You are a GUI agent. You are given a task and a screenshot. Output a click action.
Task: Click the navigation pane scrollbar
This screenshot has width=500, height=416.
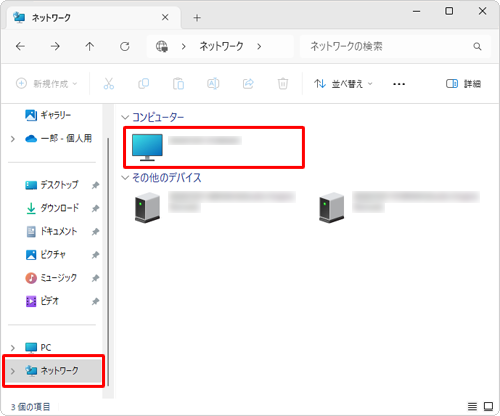108,262
